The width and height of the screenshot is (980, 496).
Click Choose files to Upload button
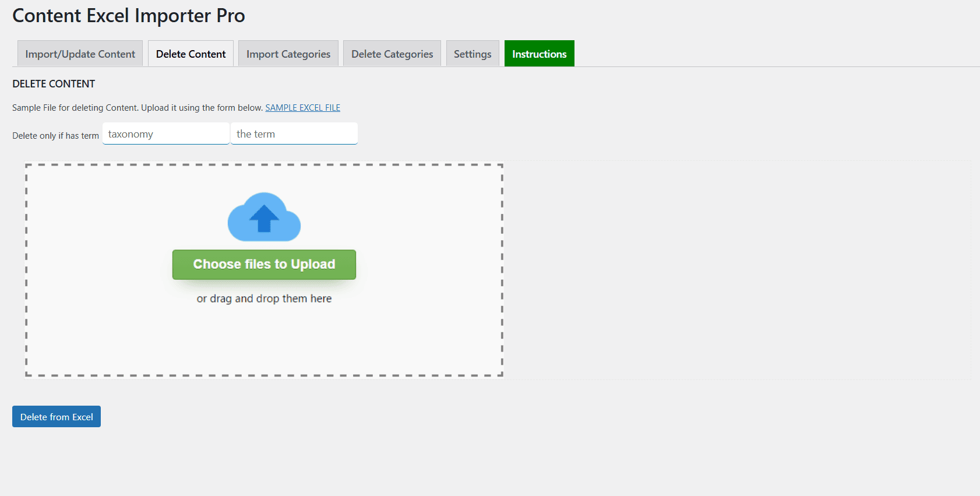(x=264, y=265)
